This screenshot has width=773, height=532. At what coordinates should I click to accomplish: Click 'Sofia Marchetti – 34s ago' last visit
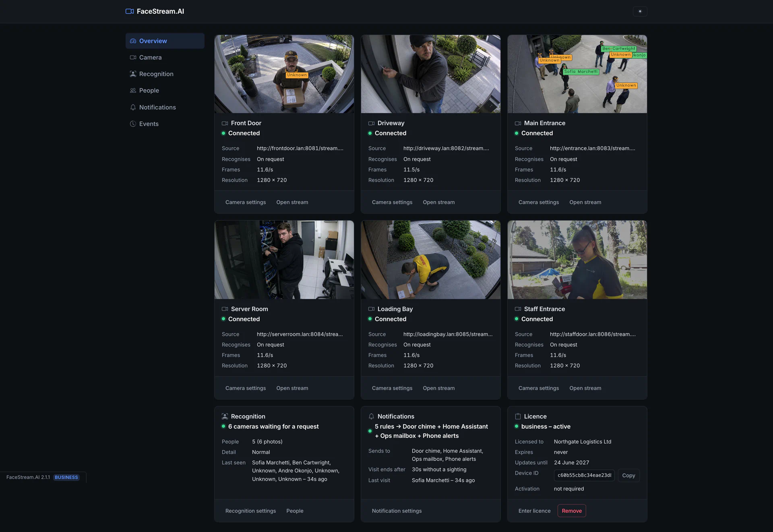pyautogui.click(x=443, y=480)
